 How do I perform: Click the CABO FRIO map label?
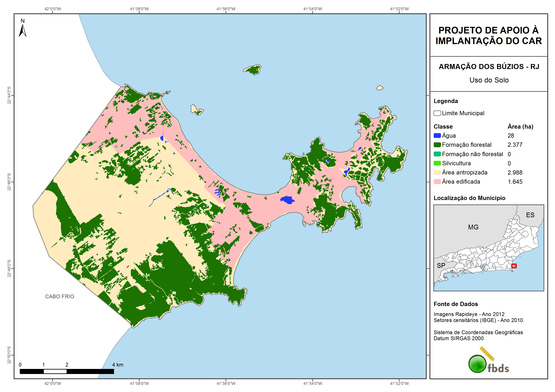click(x=59, y=297)
